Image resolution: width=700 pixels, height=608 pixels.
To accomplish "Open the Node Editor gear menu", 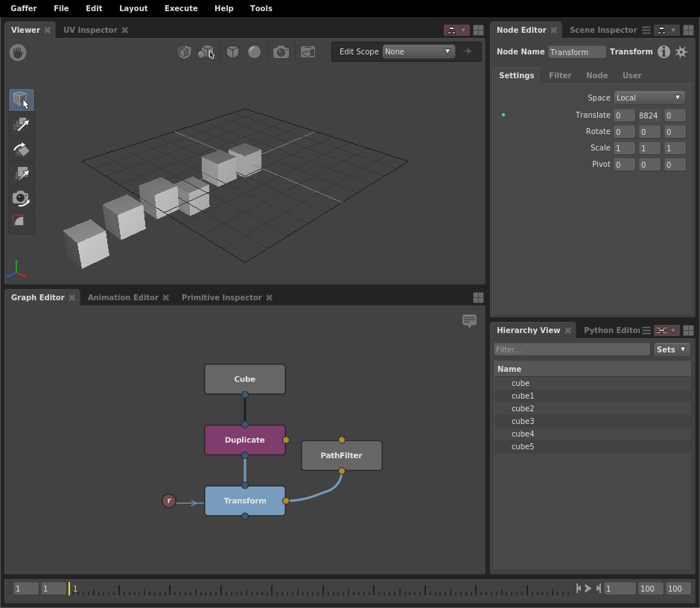I will 681,52.
